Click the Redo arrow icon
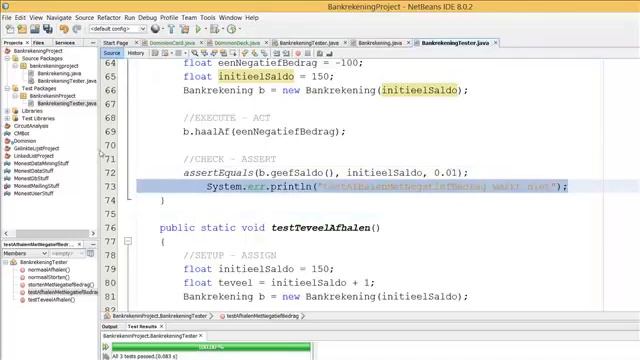The width and height of the screenshot is (640, 360). click(77, 29)
